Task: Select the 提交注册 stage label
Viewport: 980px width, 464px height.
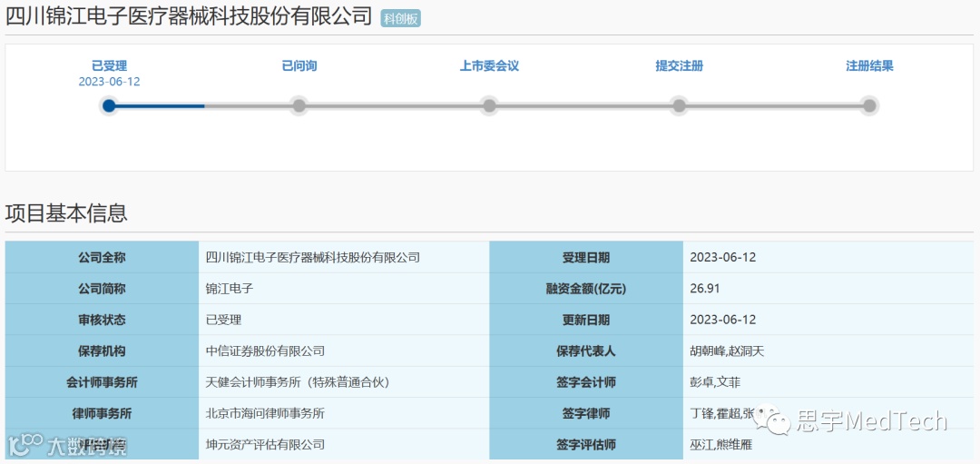Action: 680,66
